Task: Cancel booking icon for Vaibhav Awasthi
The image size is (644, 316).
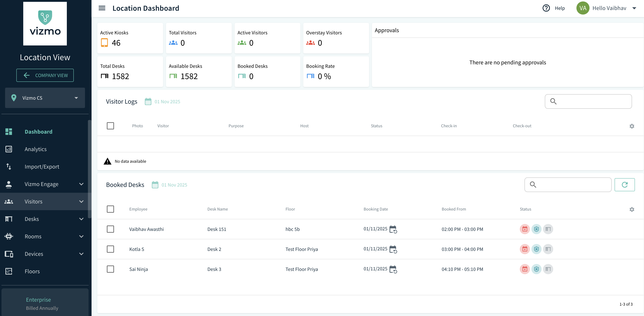Action: tap(524, 229)
